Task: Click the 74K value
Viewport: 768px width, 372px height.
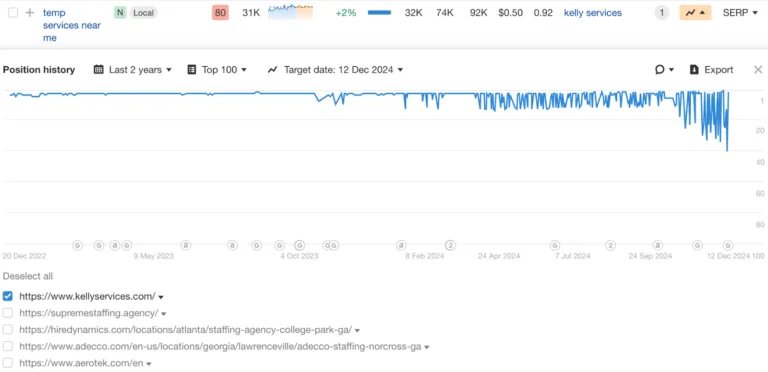Action: 445,13
